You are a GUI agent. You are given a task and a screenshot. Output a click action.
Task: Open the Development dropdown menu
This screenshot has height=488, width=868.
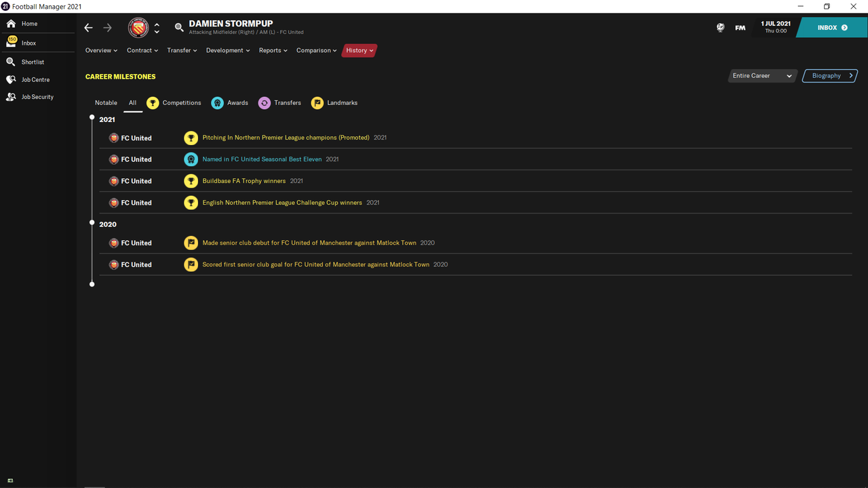[x=228, y=50]
